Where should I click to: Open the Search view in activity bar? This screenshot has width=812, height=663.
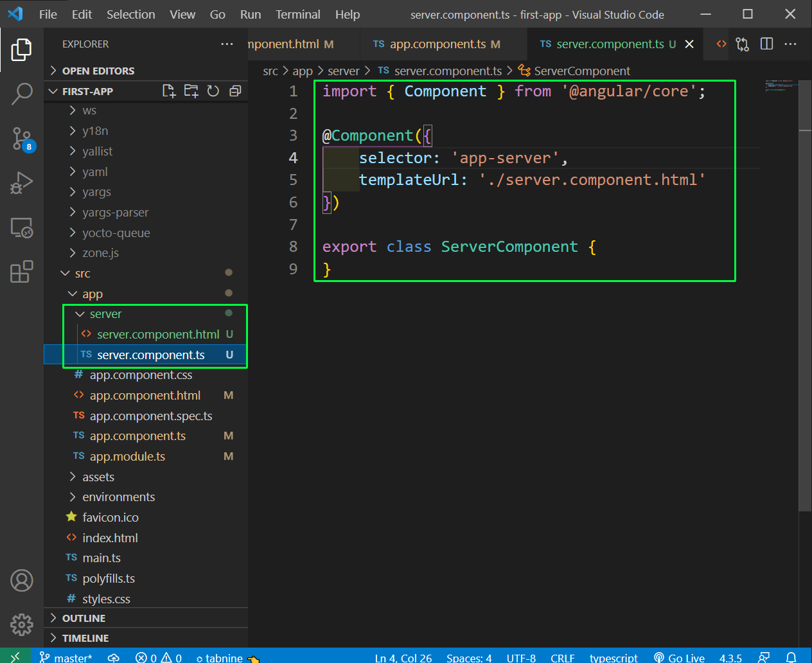coord(21,94)
